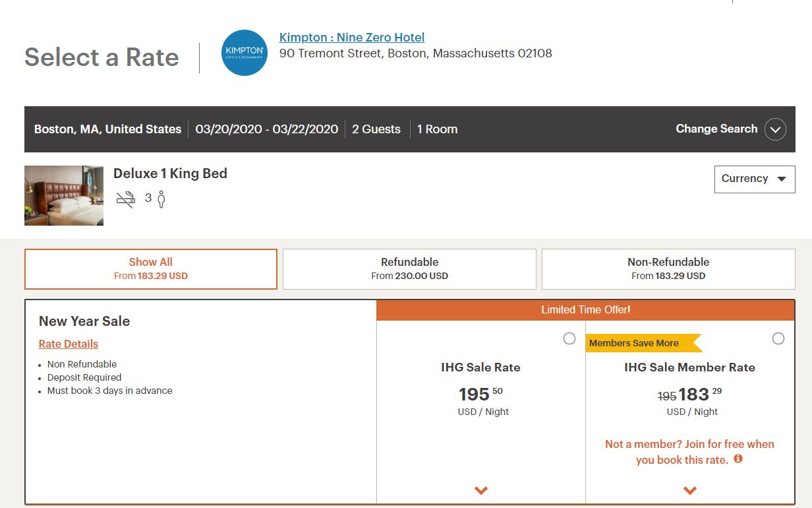The image size is (812, 508).
Task: Click the Change Search text
Action: (x=716, y=129)
